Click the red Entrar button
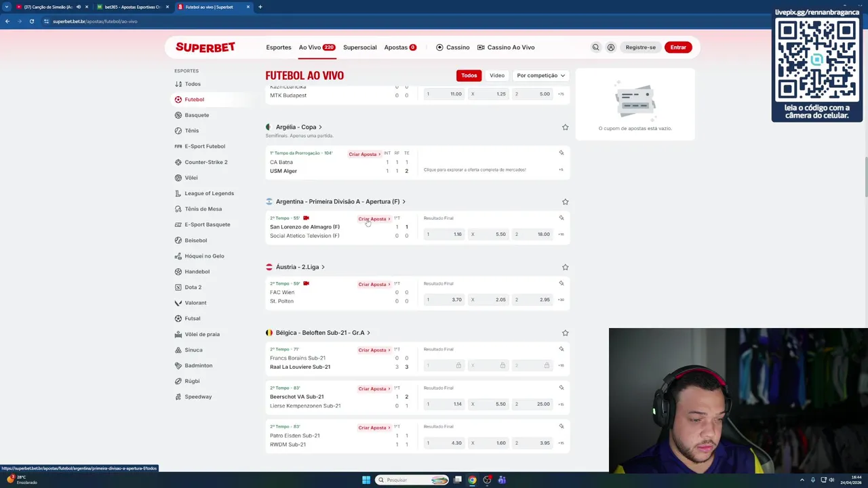Screen dimensions: 868x488 tap(678, 47)
